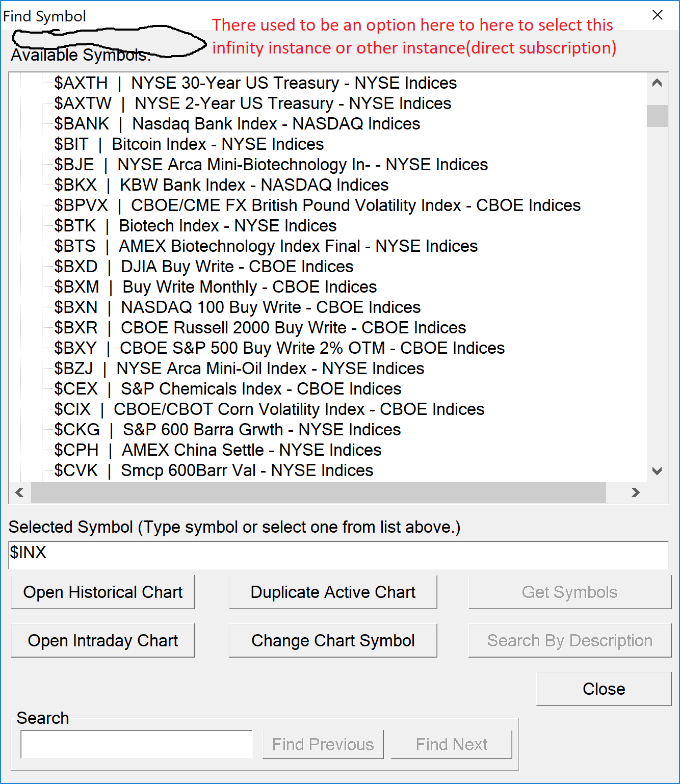Click the Open Historical Chart button
Viewport: 680px width, 784px height.
point(102,592)
